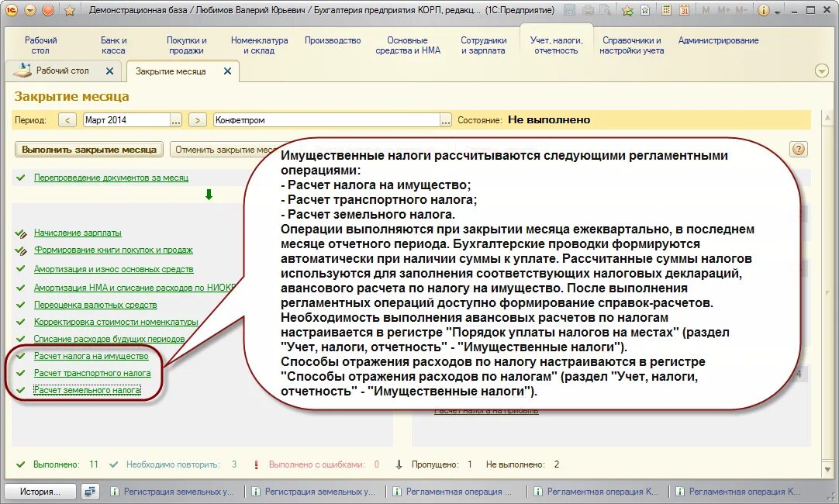The height and width of the screenshot is (504, 839).
Task: Open favorites star next to navigation buttons
Action: (x=70, y=10)
